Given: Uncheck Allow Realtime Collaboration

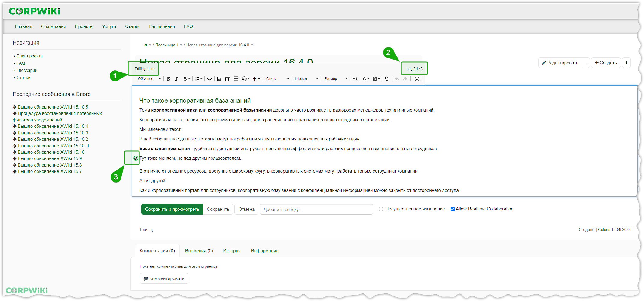Looking at the screenshot, I should [453, 209].
